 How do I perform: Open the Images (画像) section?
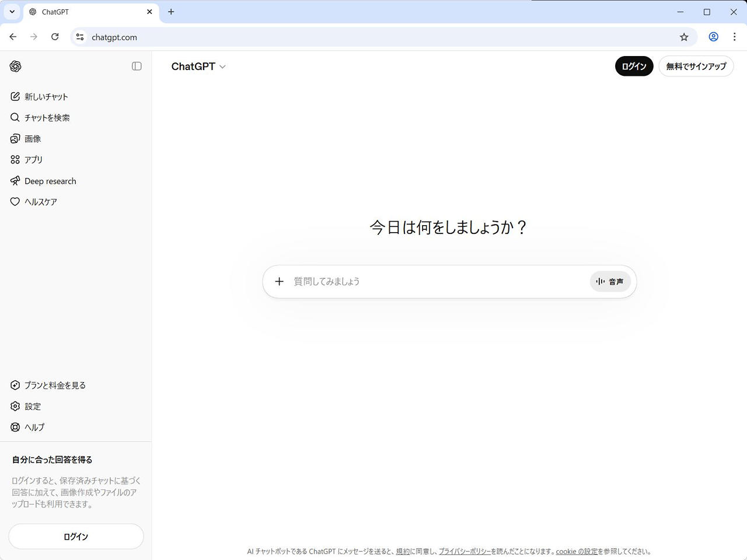pyautogui.click(x=33, y=139)
